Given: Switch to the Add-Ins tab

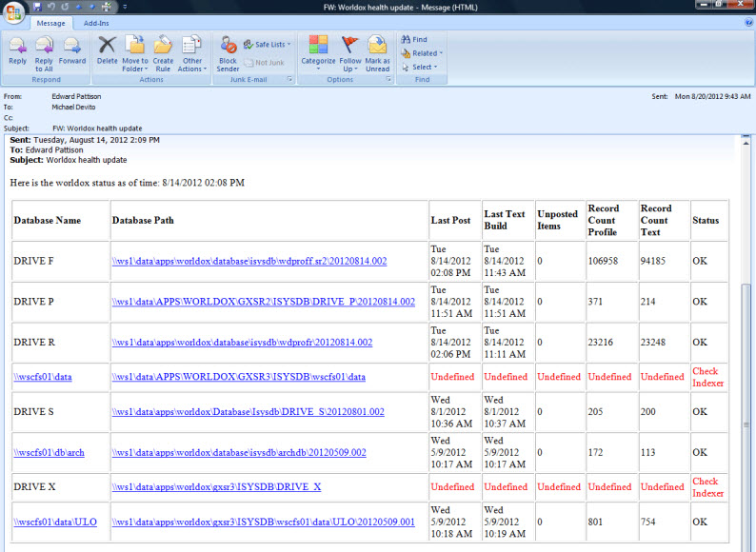Looking at the screenshot, I should [x=96, y=22].
